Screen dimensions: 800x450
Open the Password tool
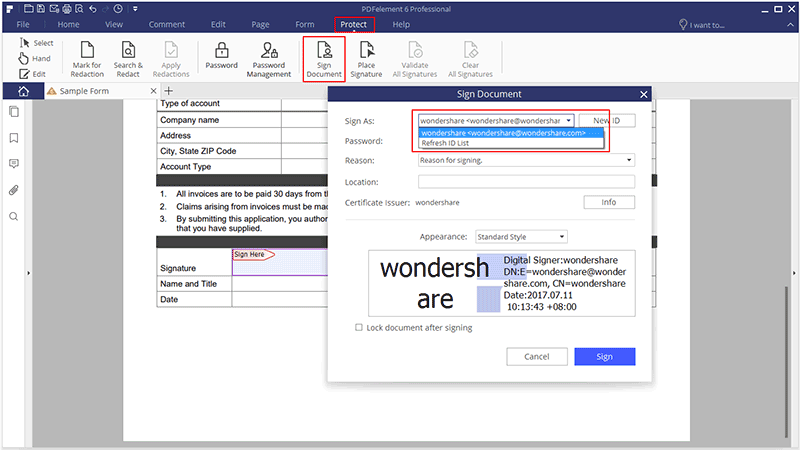click(221, 55)
